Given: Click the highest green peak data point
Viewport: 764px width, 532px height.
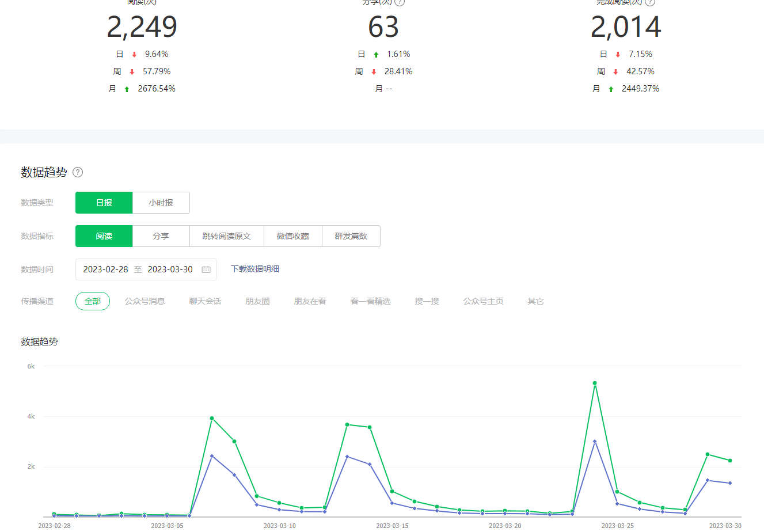Looking at the screenshot, I should pos(595,383).
